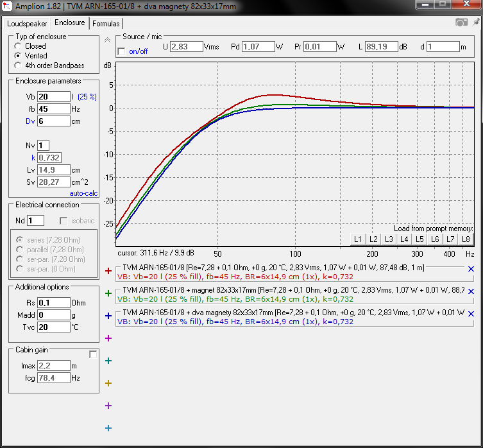483x448 pixels.
Task: Click the green plus memory slot icon
Action: 108,293
